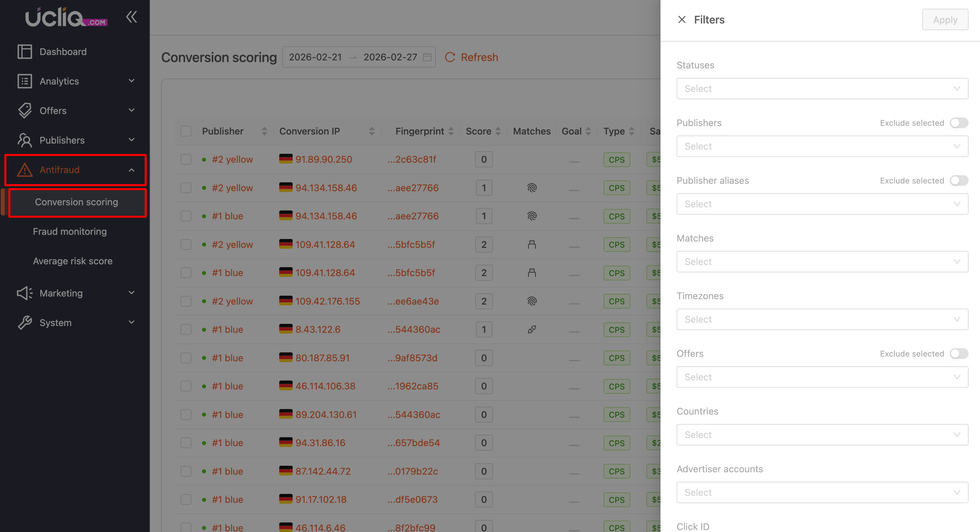Click the calendar icon in date range

(427, 57)
